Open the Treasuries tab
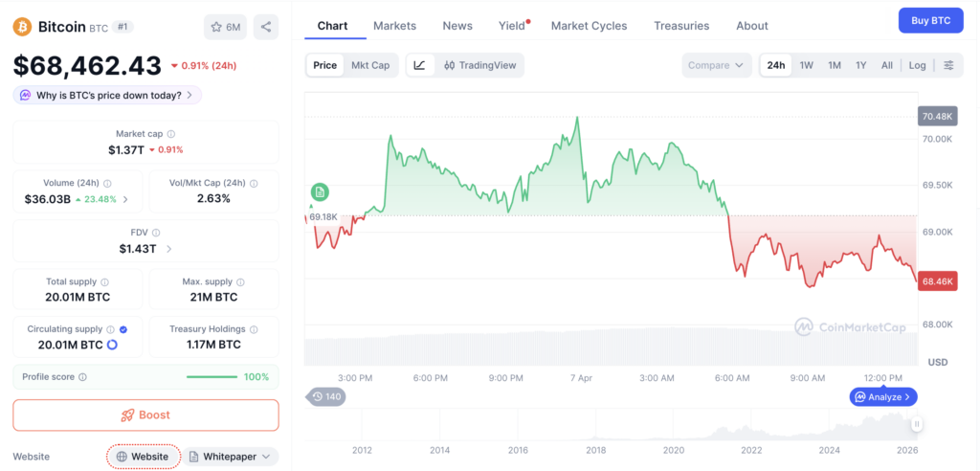This screenshot has height=471, width=980. click(x=681, y=26)
